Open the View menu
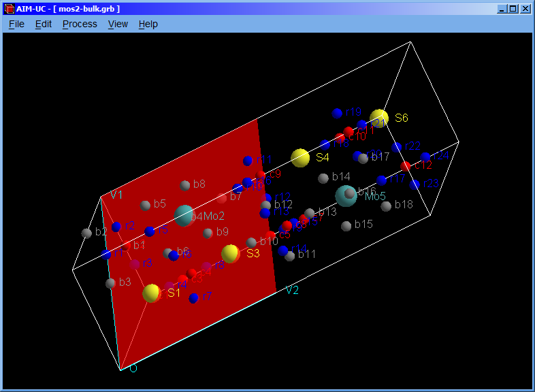Viewport: 535px width, 392px height. [118, 24]
